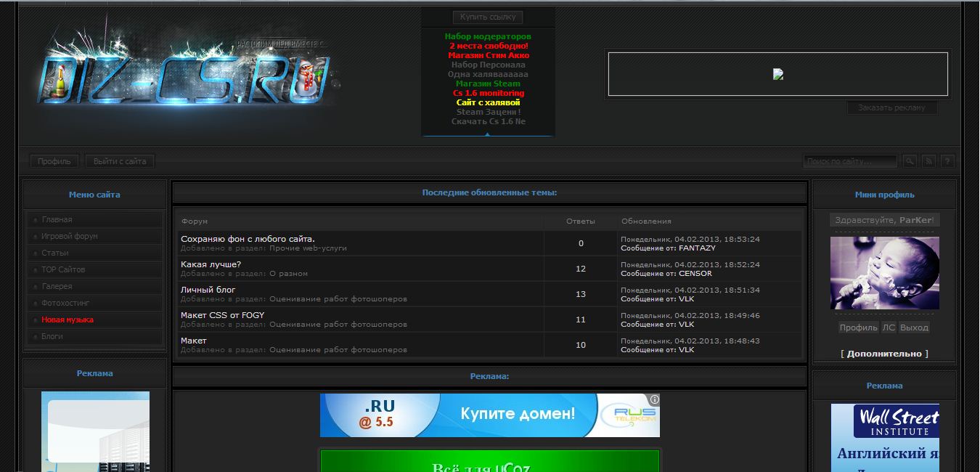Open Главная in the site menu
980x472 pixels.
[57, 219]
